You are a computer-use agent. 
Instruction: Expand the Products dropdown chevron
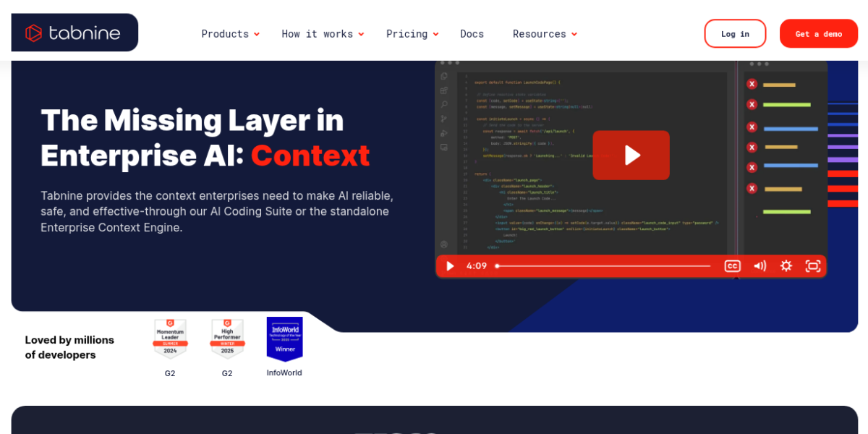tap(257, 34)
